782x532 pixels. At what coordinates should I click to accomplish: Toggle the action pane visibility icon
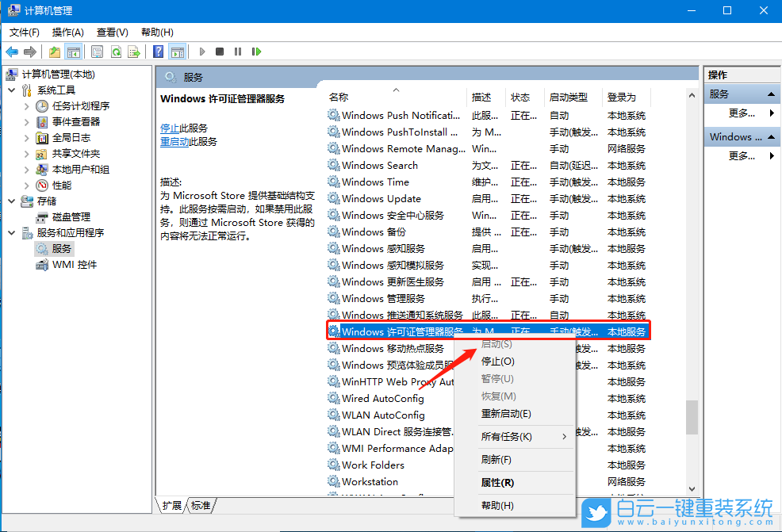click(178, 51)
